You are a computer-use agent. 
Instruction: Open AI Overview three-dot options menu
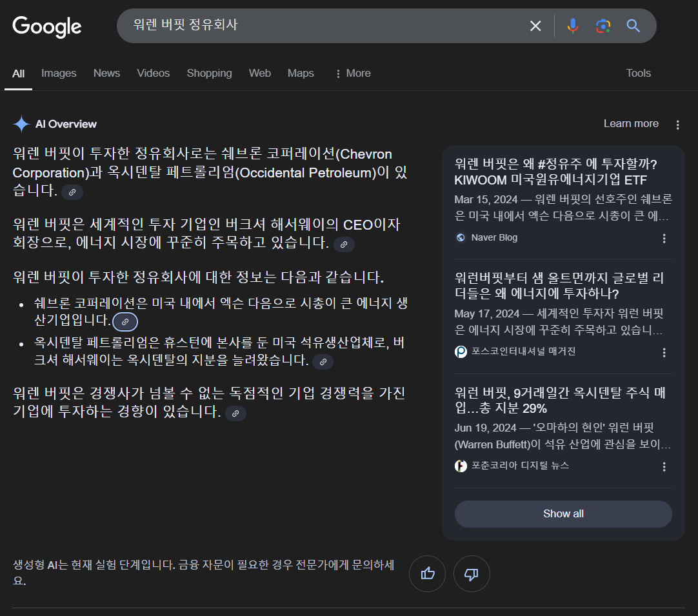tap(677, 125)
